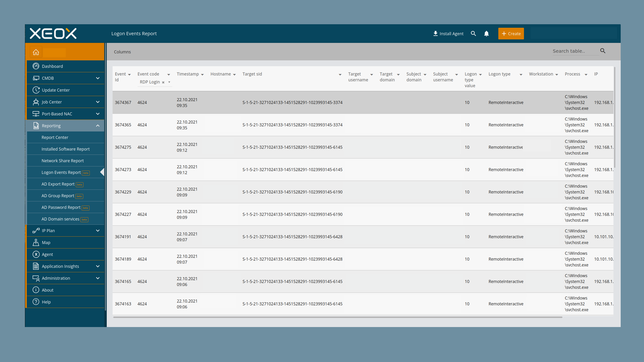The width and height of the screenshot is (644, 362).
Task: Collapse the Reporting section chevron
Action: point(98,125)
